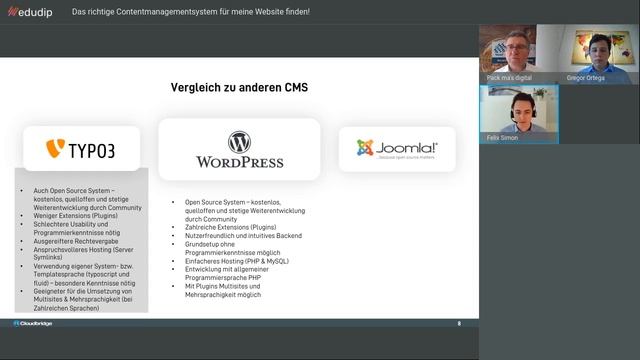Click 'Nutzerfreundlich und intuitives Backend' bullet
Screen dimensions: 640x360
click(243, 236)
